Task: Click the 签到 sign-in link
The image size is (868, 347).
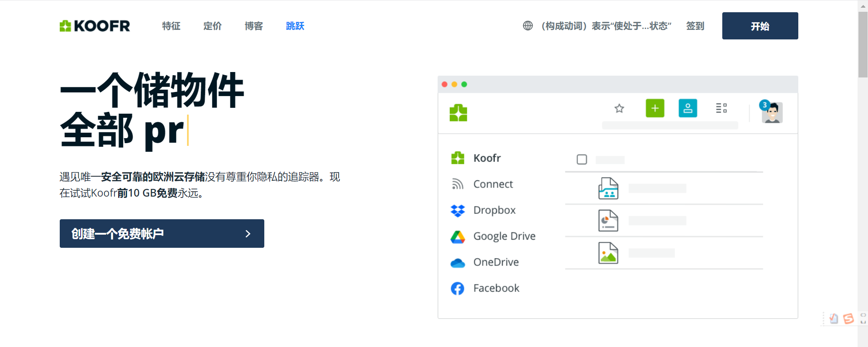Action: (x=695, y=26)
